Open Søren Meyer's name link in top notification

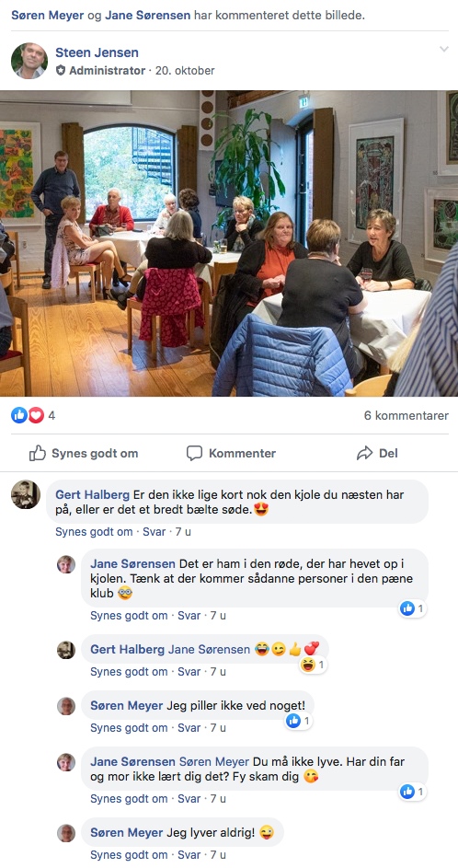pyautogui.click(x=48, y=15)
